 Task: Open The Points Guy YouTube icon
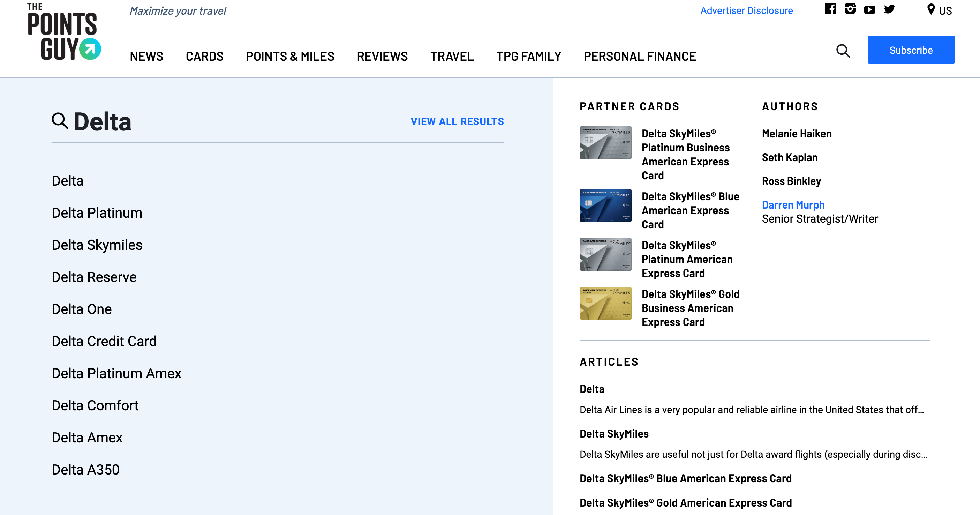tap(869, 9)
